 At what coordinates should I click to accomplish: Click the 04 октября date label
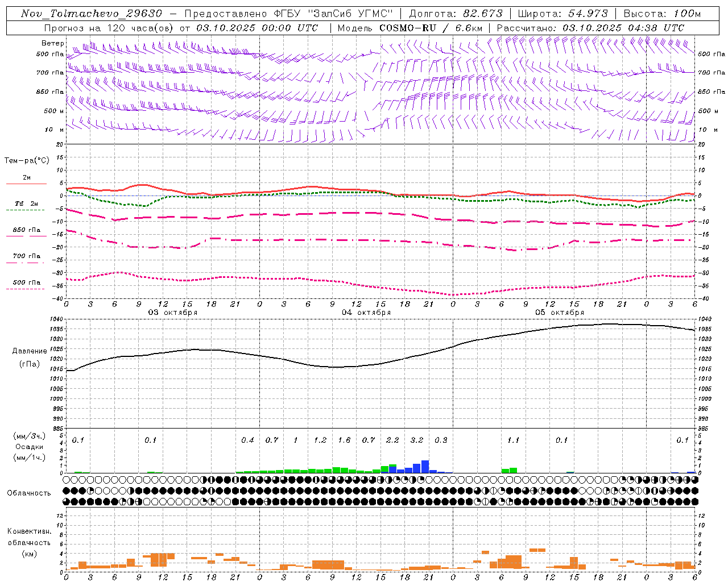366,312
